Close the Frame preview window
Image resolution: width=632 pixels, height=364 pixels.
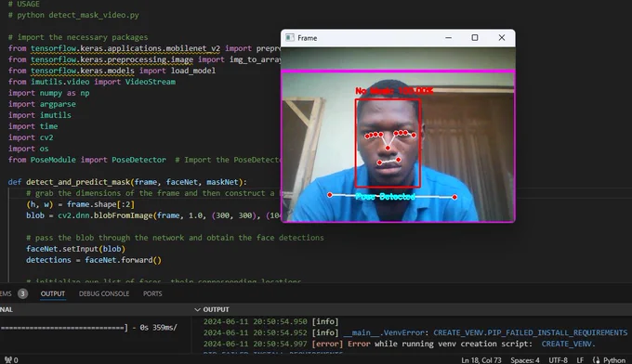(x=501, y=37)
